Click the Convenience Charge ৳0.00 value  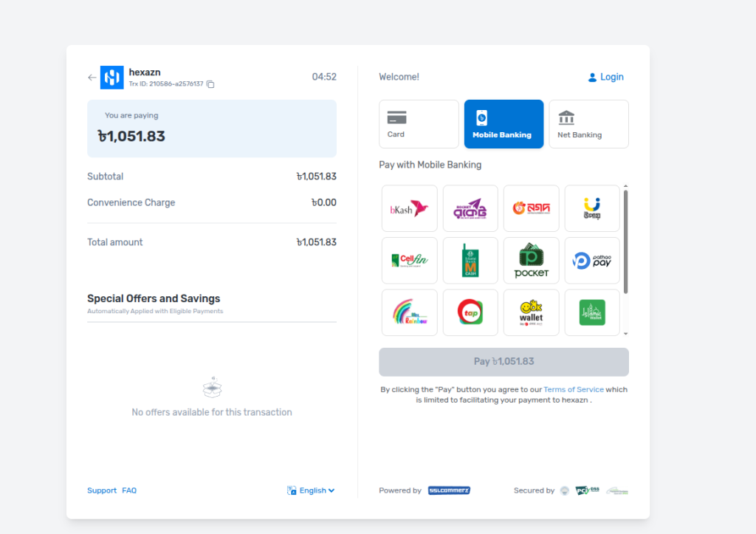[323, 202]
